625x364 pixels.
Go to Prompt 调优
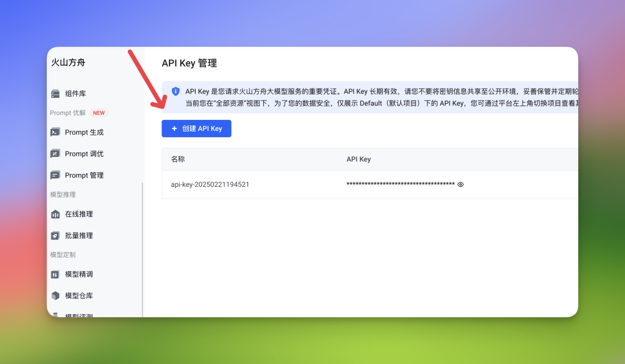[84, 154]
